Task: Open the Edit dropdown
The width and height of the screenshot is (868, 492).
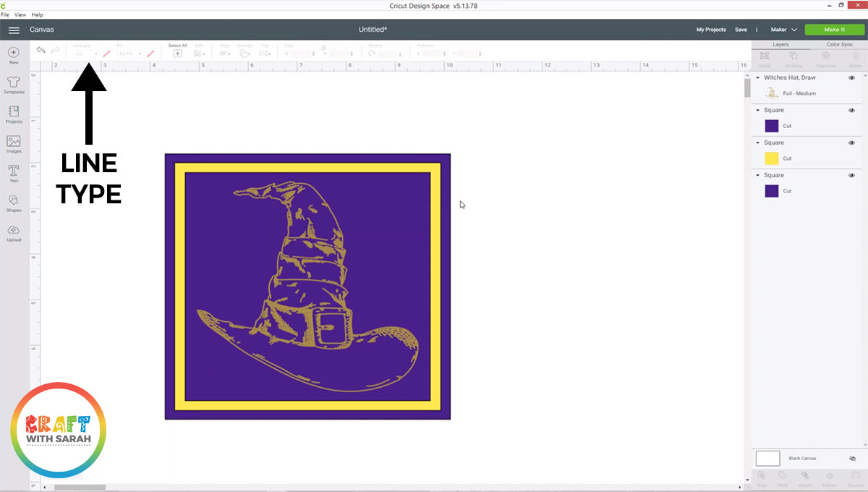Action: tap(200, 54)
